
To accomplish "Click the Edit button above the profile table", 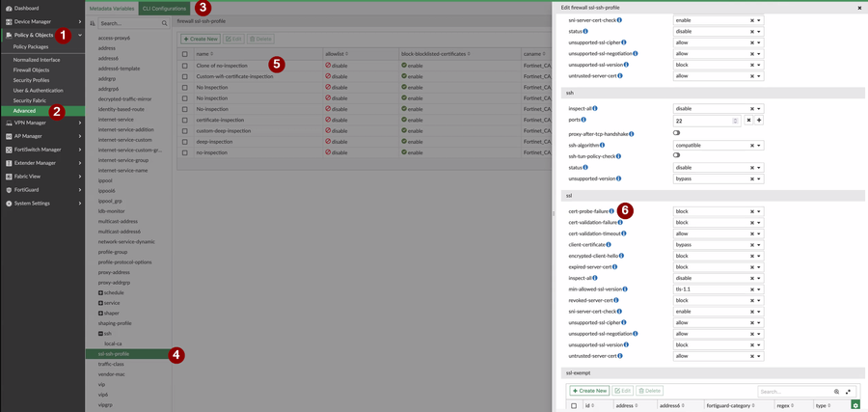I will tap(233, 39).
